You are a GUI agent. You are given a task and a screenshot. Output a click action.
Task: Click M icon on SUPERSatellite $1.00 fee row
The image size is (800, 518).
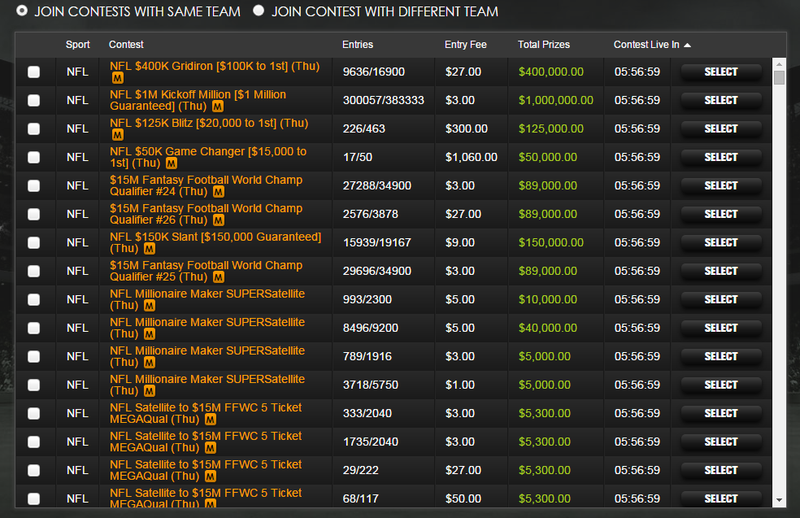pyautogui.click(x=149, y=391)
